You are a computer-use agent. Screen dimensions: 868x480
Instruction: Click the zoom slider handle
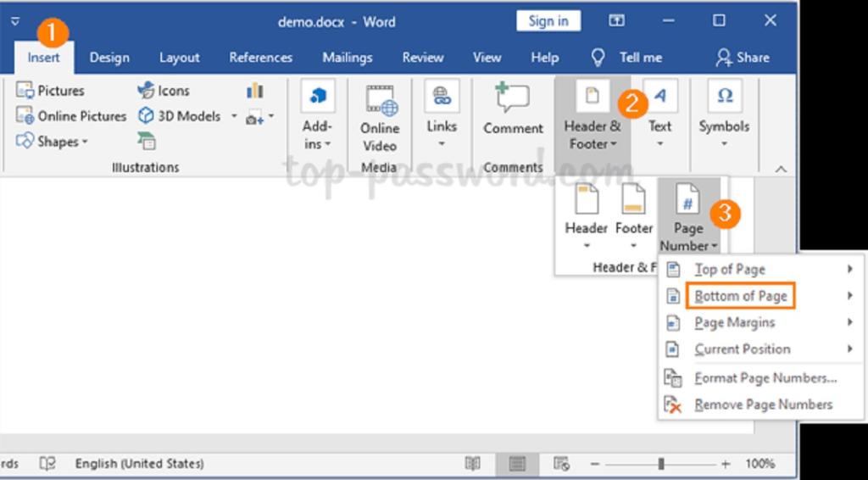pyautogui.click(x=661, y=464)
